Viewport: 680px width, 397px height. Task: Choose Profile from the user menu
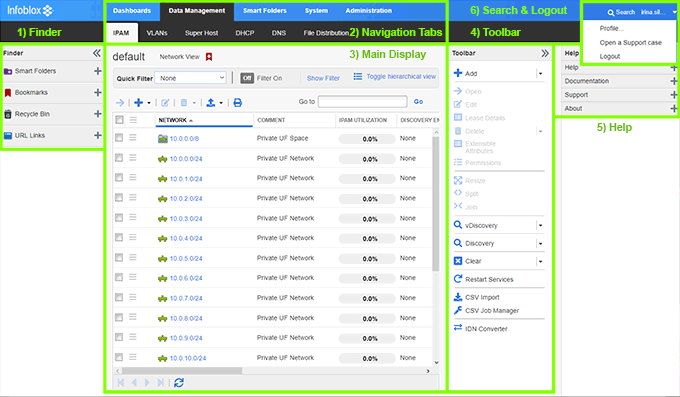[611, 29]
